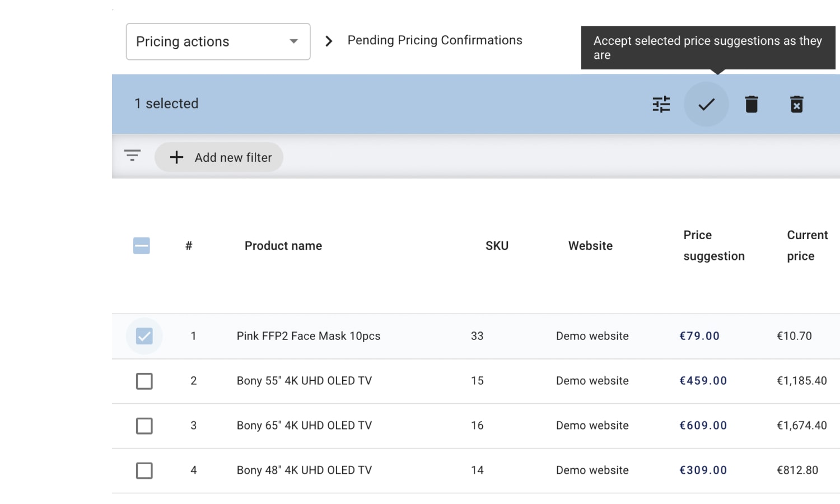The width and height of the screenshot is (840, 504).
Task: Click Bony 65" 4K UHD OLED TV name
Action: 304,426
